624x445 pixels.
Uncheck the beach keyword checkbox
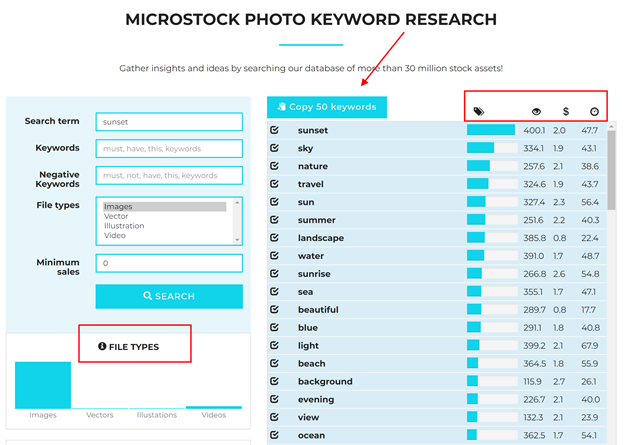(275, 364)
